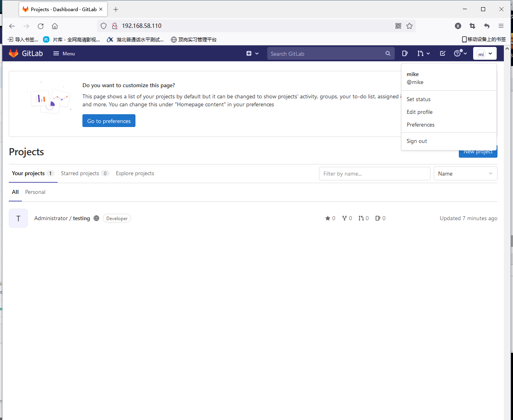Switch to Starred projects tab
This screenshot has width=513, height=420.
tap(85, 173)
